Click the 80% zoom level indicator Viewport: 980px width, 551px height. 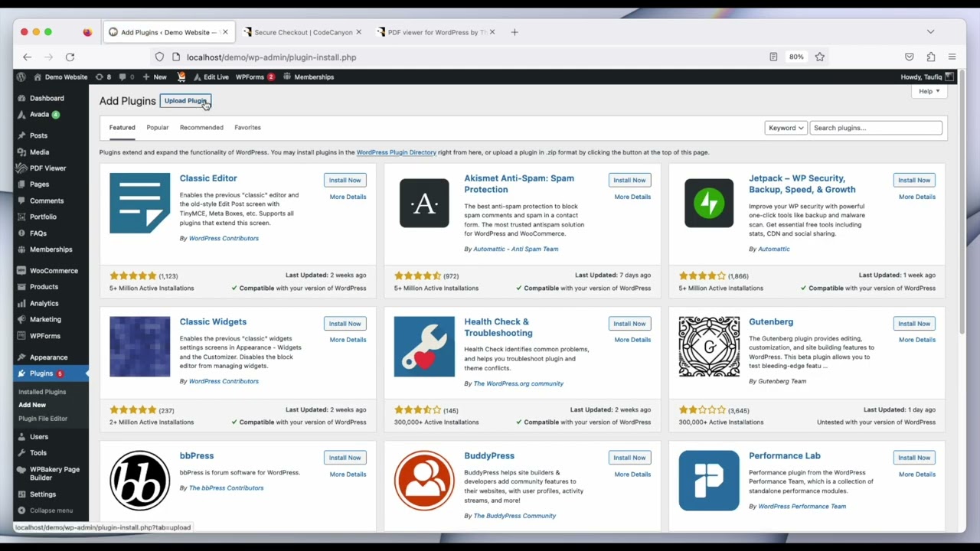coord(796,57)
